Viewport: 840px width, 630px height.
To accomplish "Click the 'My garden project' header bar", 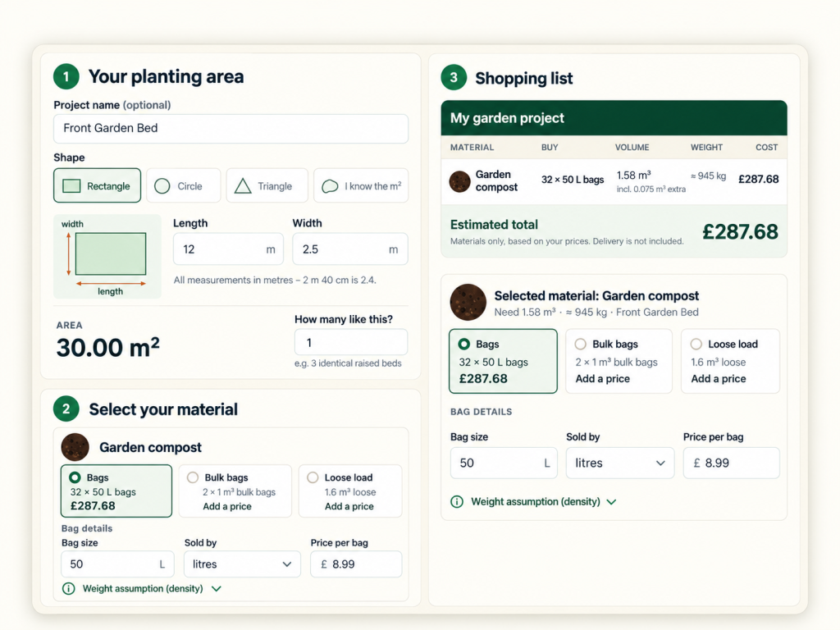I will point(614,118).
